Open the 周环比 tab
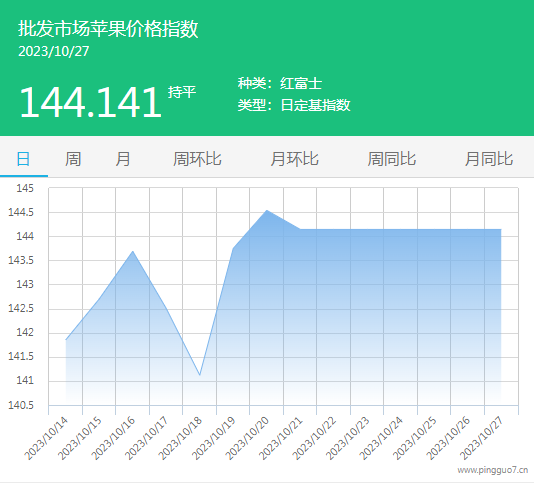The image size is (534, 483). (x=197, y=159)
